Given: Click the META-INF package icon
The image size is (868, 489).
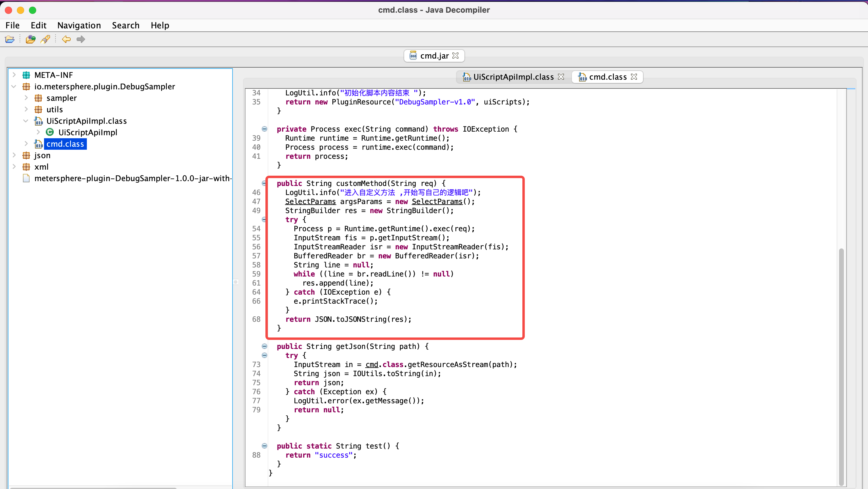Looking at the screenshot, I should [x=26, y=75].
